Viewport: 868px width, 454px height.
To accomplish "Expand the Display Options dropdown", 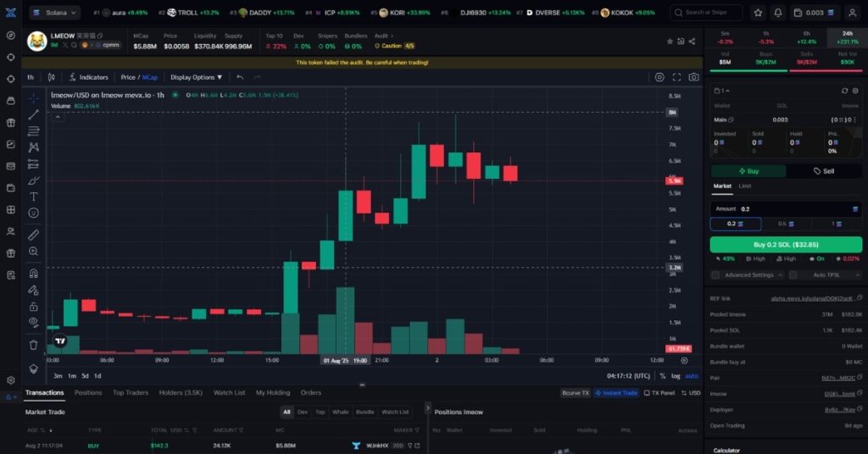I will 196,77.
